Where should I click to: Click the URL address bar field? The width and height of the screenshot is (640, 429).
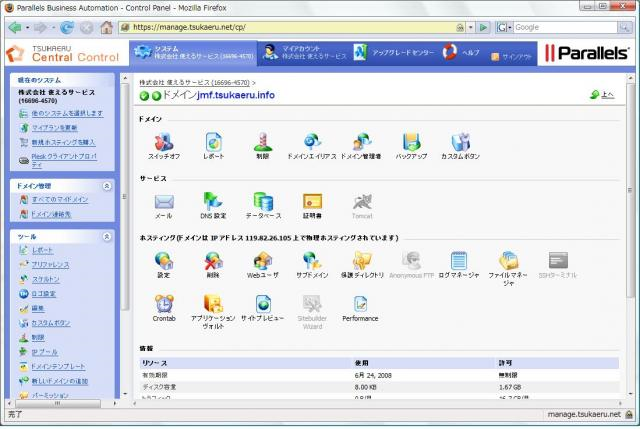coord(293,27)
